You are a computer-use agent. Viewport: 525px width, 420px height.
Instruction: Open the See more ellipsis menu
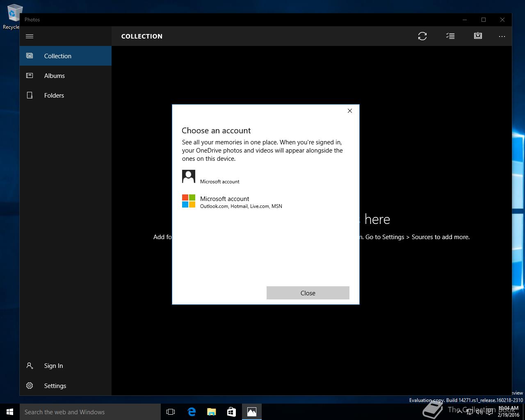click(502, 36)
